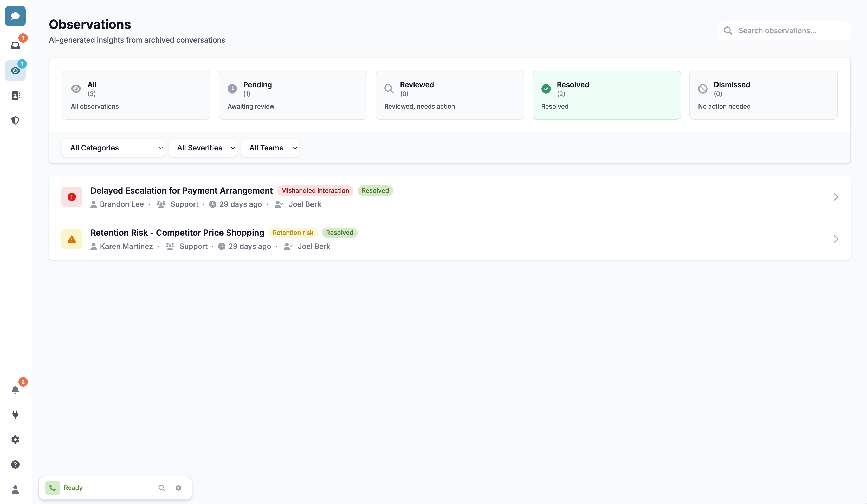Expand Retention Risk row chevron arrow
867x504 pixels.
click(x=836, y=239)
